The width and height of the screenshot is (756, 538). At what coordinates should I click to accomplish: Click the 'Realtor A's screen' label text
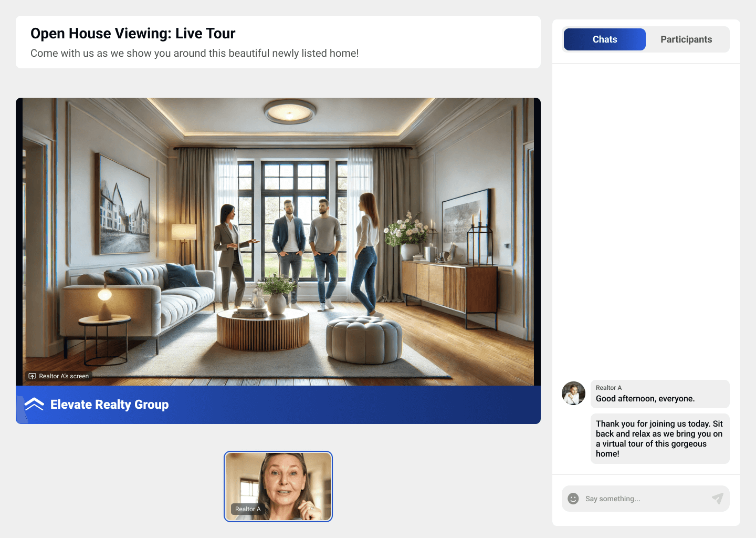64,376
